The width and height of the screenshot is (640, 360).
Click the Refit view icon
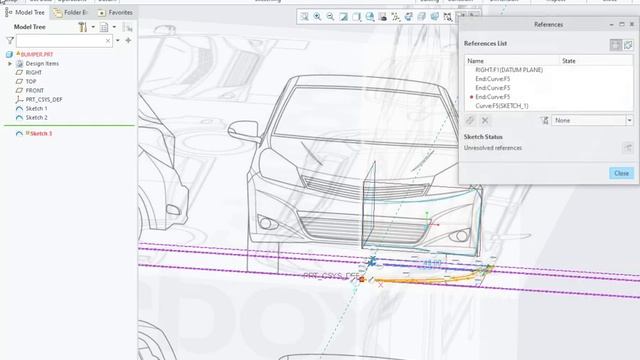(304, 17)
